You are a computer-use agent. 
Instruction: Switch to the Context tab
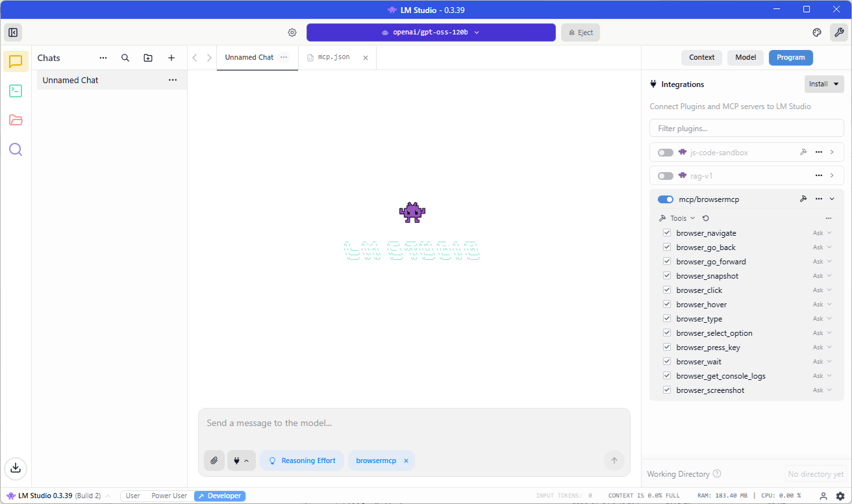pos(701,57)
